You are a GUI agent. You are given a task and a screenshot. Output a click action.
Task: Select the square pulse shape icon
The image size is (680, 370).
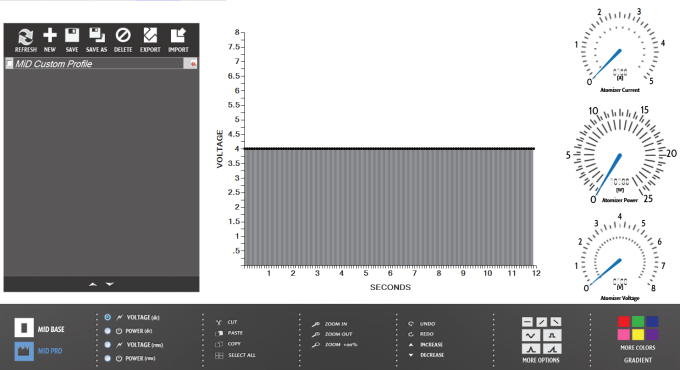(x=552, y=335)
